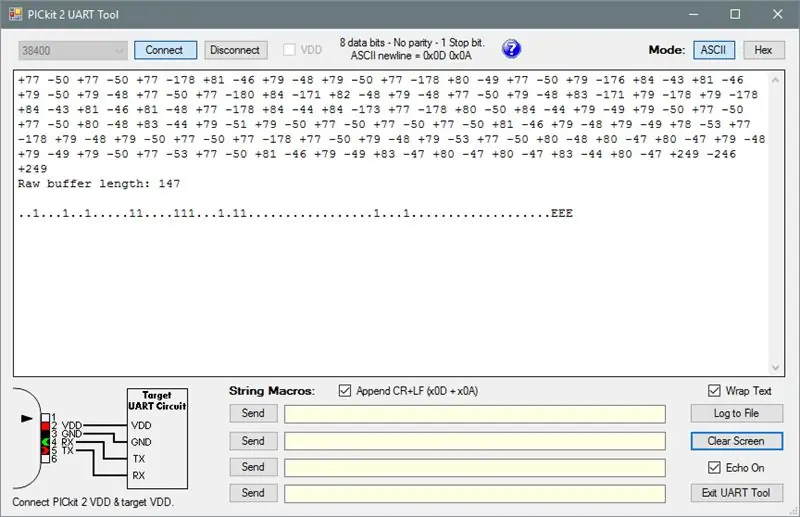Click the Clear Screen button
The height and width of the screenshot is (517, 800).
[737, 441]
